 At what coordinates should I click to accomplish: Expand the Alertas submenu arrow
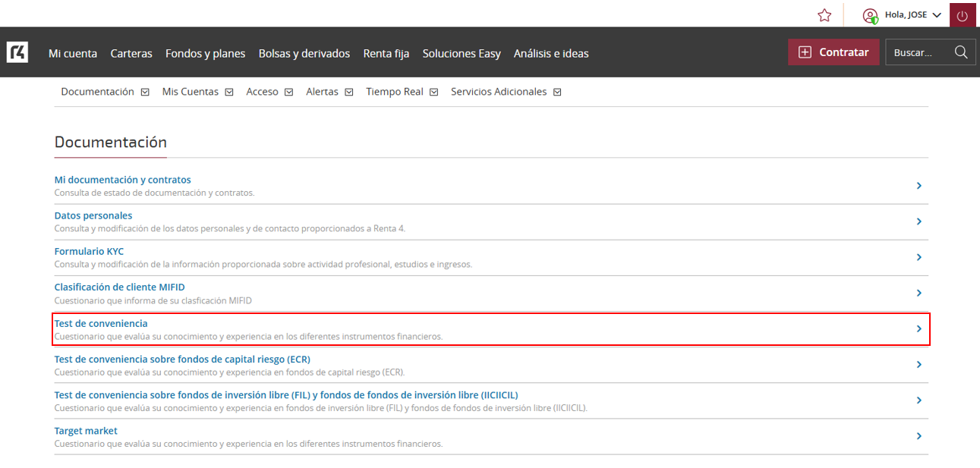tap(349, 92)
